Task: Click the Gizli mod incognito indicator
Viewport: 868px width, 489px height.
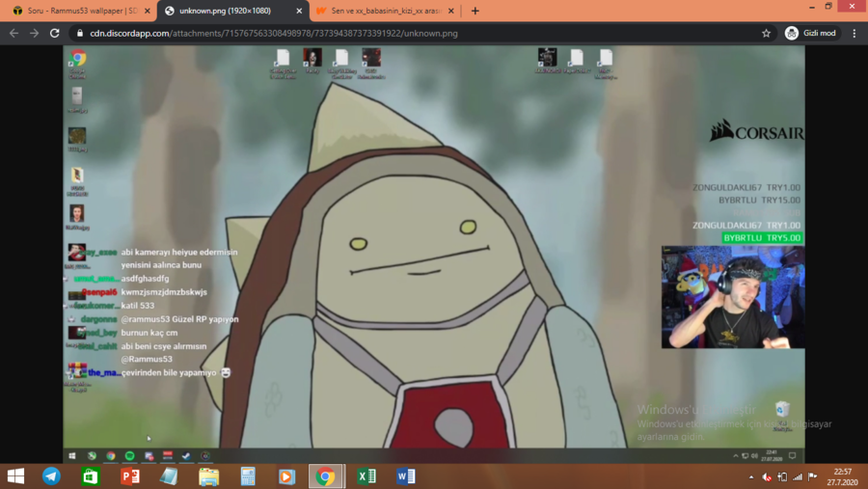Action: coord(811,33)
